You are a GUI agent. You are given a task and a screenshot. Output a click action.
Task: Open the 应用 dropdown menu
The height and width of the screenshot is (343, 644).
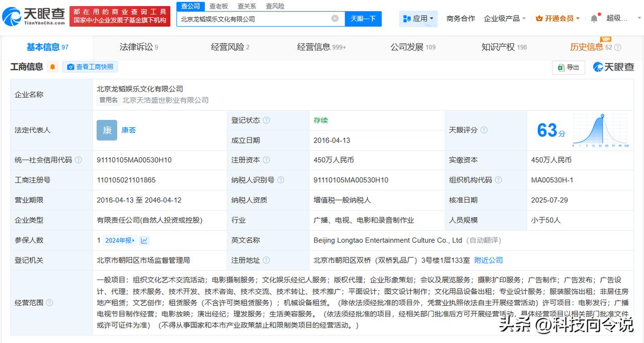coord(418,19)
